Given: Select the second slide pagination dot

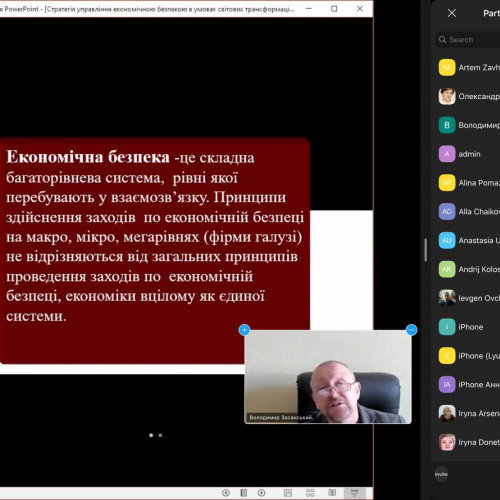Looking at the screenshot, I should [160, 435].
